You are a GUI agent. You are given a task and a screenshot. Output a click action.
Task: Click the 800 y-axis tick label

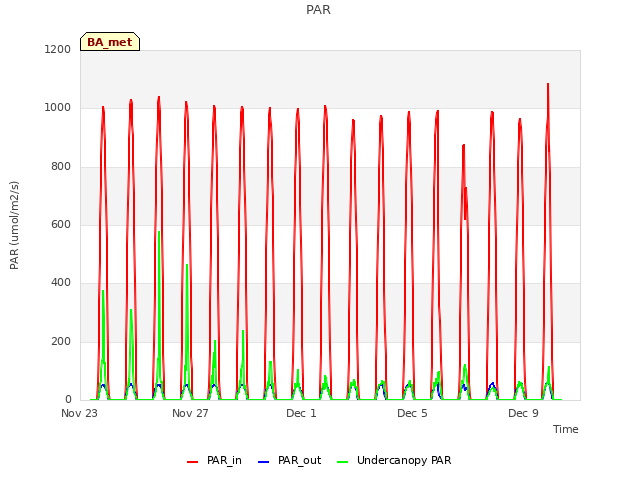pyautogui.click(x=61, y=167)
